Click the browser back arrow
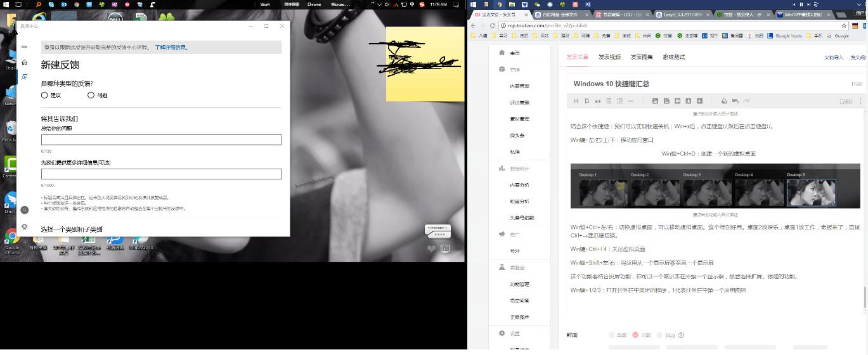Screen dimensions: 868x355 [472, 26]
